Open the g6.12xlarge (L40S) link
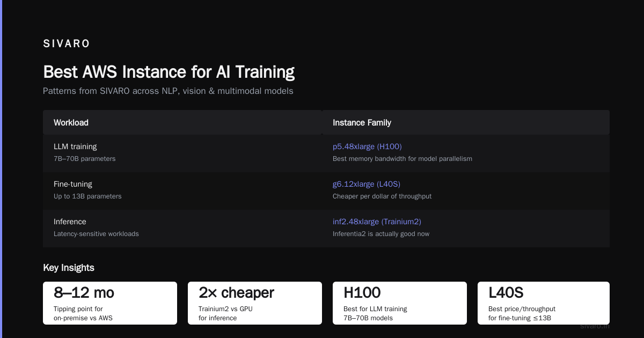This screenshot has height=338, width=644. (367, 184)
